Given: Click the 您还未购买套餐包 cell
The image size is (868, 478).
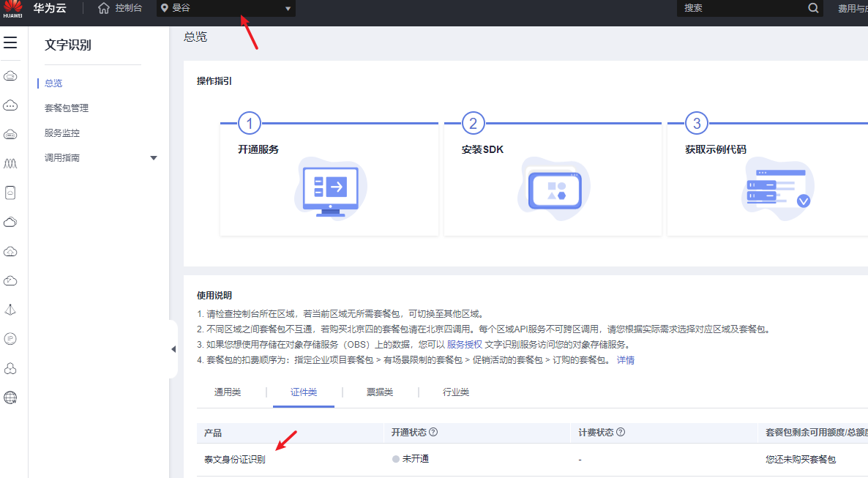Looking at the screenshot, I should coord(801,459).
